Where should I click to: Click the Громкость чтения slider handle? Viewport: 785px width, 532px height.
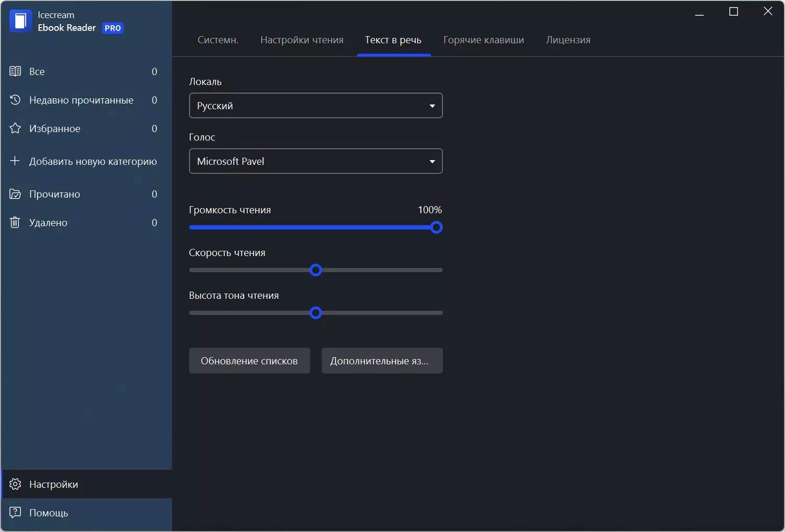click(437, 227)
